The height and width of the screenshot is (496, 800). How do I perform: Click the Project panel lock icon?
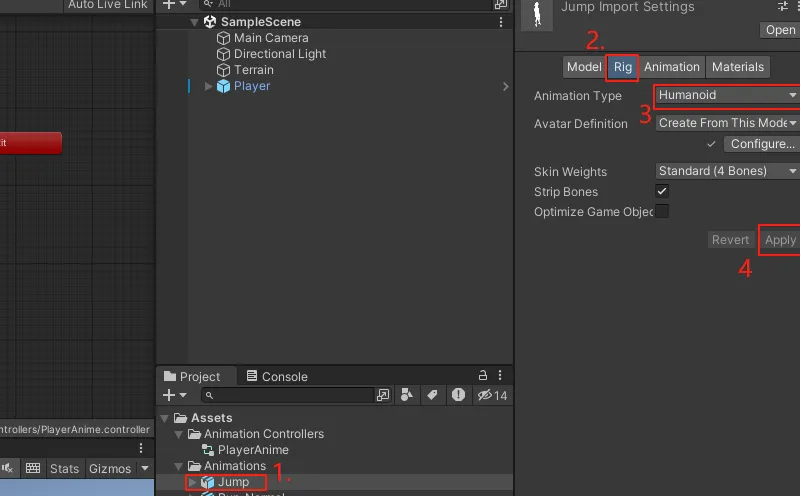(x=483, y=376)
